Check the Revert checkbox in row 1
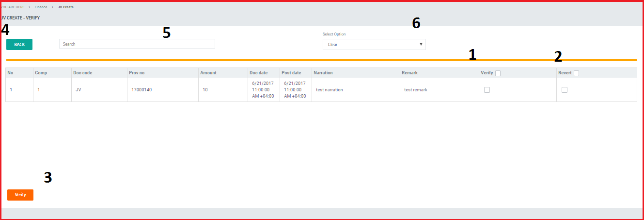 coord(565,90)
